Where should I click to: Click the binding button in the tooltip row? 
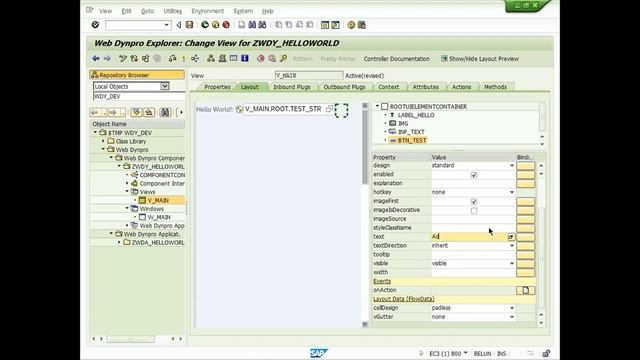click(x=525, y=255)
